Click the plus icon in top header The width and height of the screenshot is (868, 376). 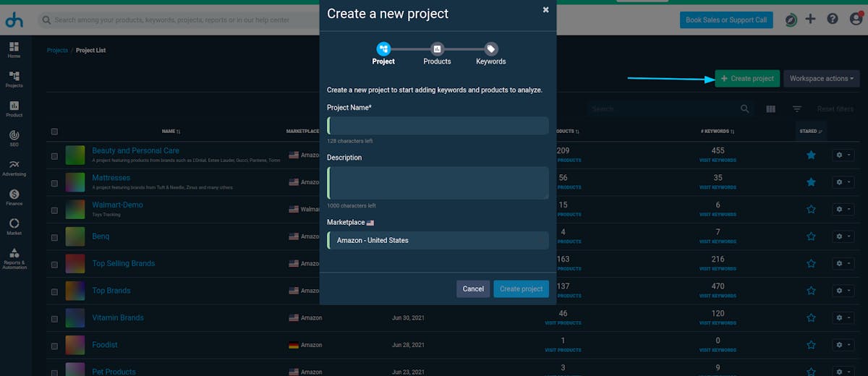coord(812,20)
